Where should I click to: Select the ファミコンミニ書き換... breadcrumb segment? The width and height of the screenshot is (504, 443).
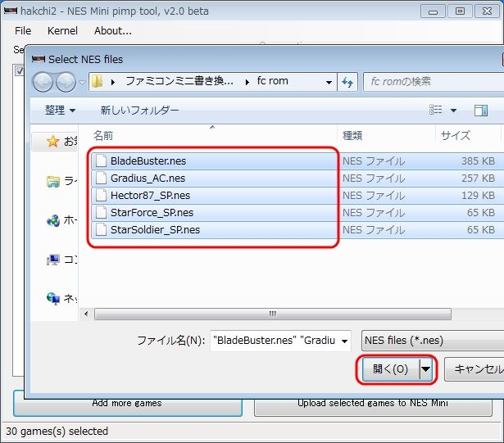(179, 81)
